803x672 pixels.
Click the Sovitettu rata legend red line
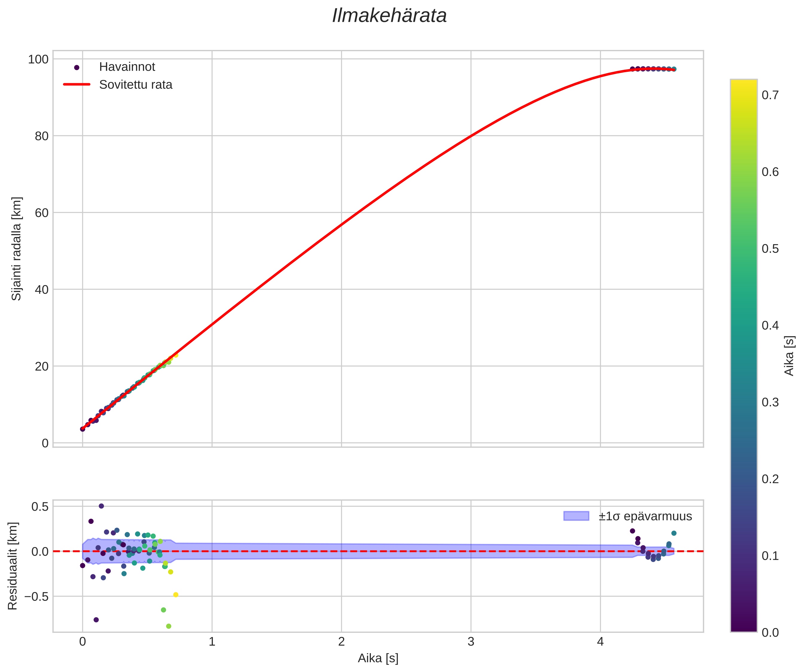(x=77, y=85)
